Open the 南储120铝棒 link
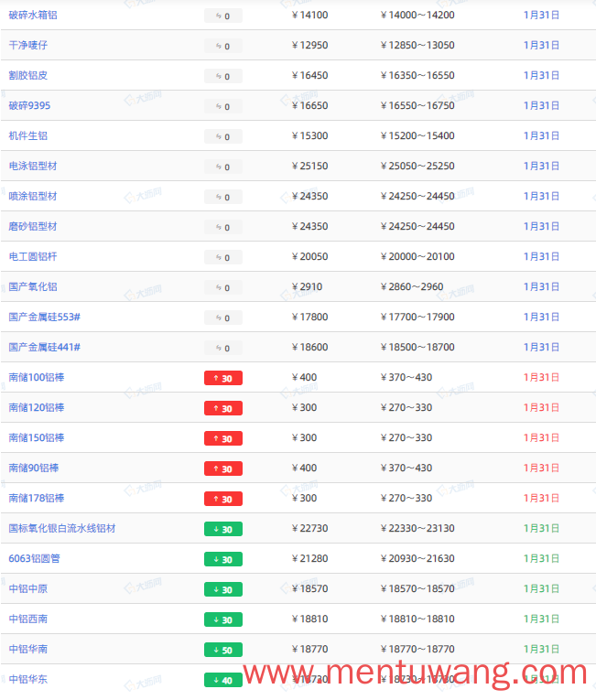596x700 pixels. [x=37, y=407]
